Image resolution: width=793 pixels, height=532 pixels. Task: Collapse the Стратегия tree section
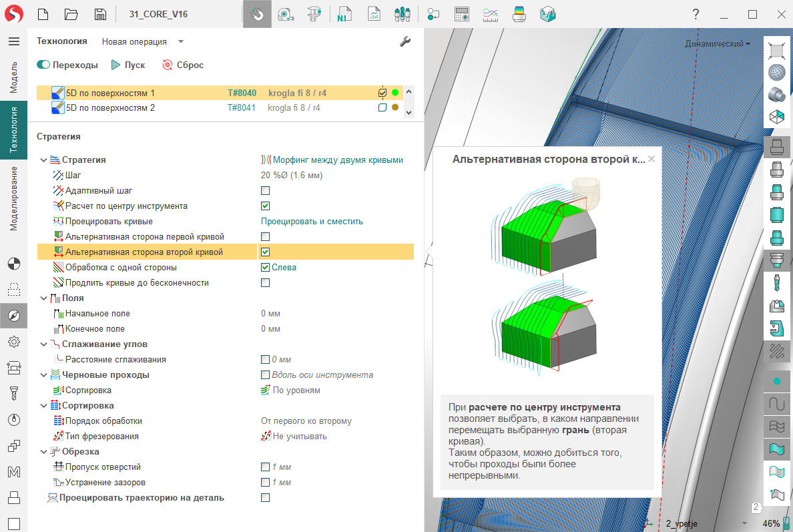[44, 160]
